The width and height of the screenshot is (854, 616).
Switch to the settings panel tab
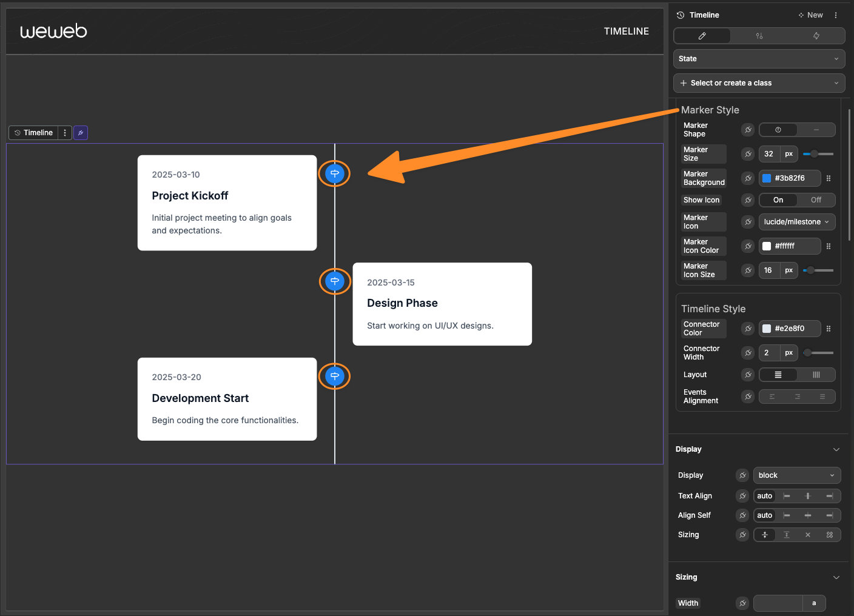click(759, 36)
